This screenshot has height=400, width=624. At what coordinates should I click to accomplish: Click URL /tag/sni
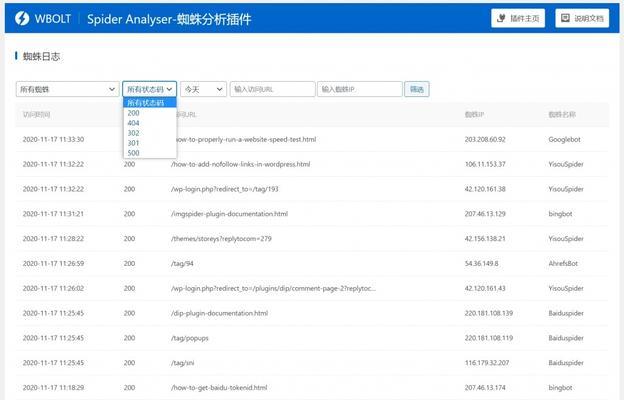(183, 363)
